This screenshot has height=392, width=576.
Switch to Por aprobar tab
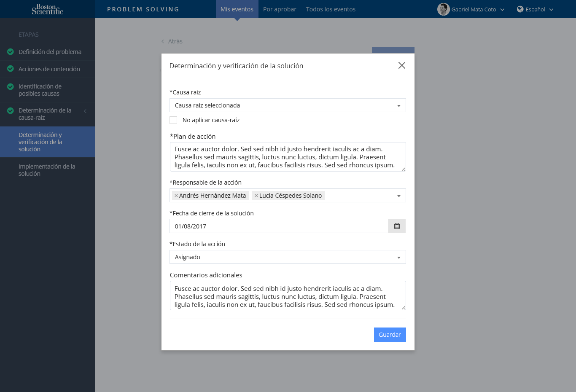coord(280,9)
